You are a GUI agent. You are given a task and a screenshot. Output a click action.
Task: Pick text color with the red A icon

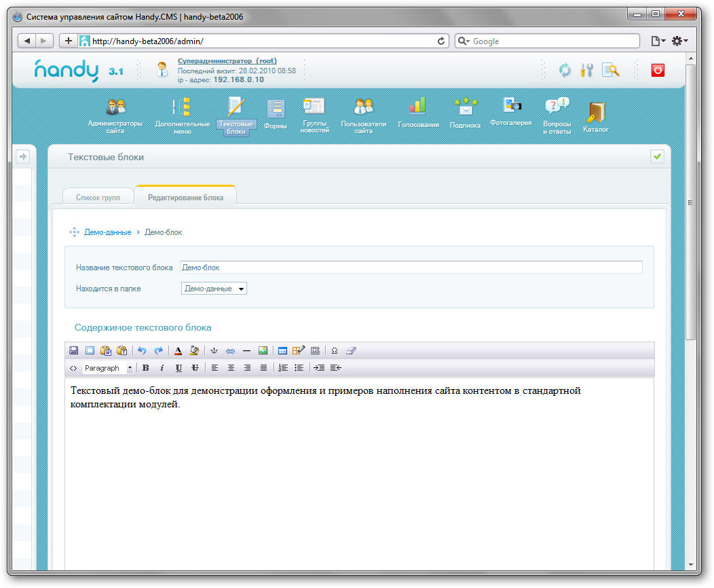click(x=178, y=351)
